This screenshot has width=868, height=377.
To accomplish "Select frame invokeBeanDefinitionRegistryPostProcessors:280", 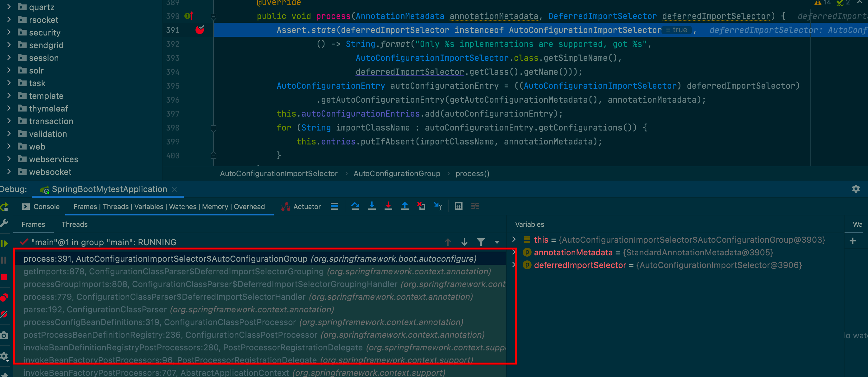I will pos(260,348).
